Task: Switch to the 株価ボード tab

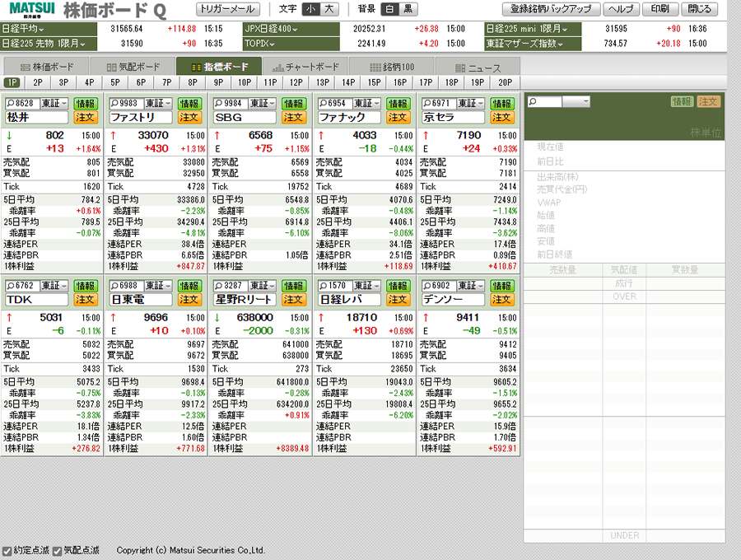Action: (46, 67)
